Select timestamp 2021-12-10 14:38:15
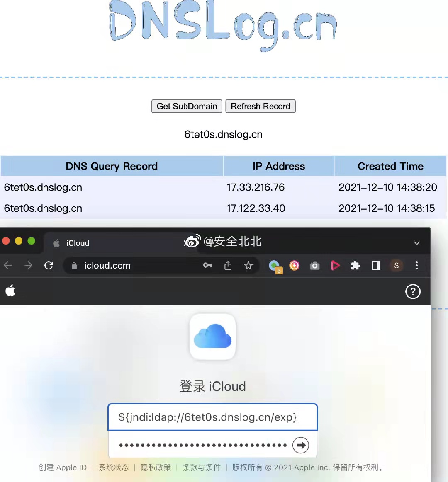Image resolution: width=448 pixels, height=482 pixels. click(x=387, y=208)
